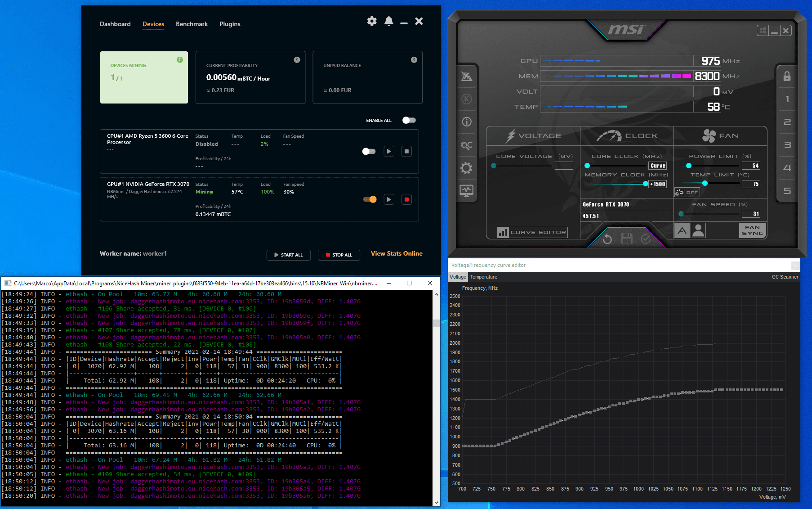Select Afterburner profile 5

click(787, 191)
